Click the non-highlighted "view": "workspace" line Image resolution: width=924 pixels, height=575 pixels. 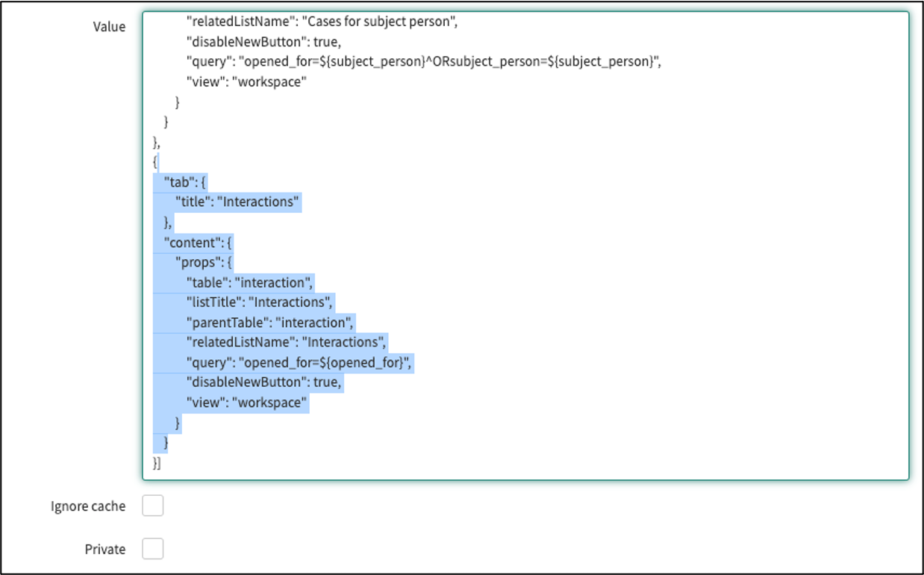coord(246,82)
